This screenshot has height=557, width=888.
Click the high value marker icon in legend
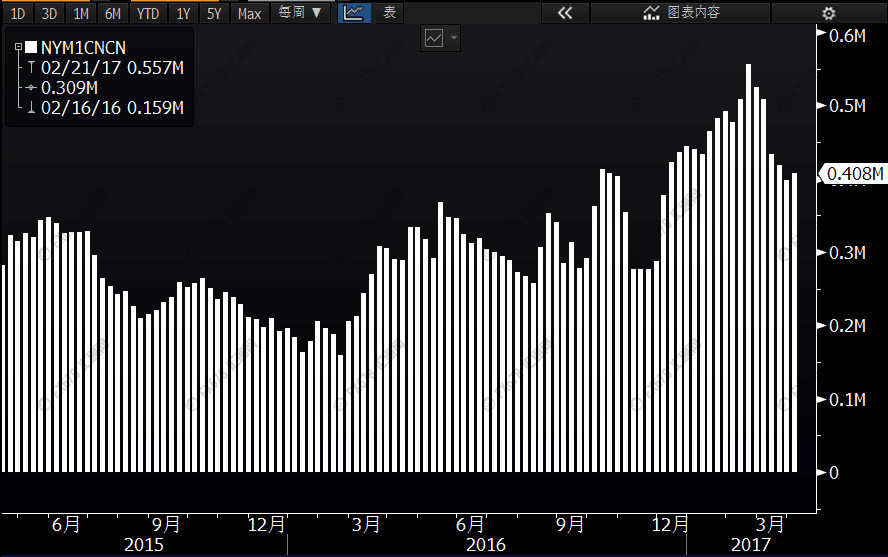(31, 68)
